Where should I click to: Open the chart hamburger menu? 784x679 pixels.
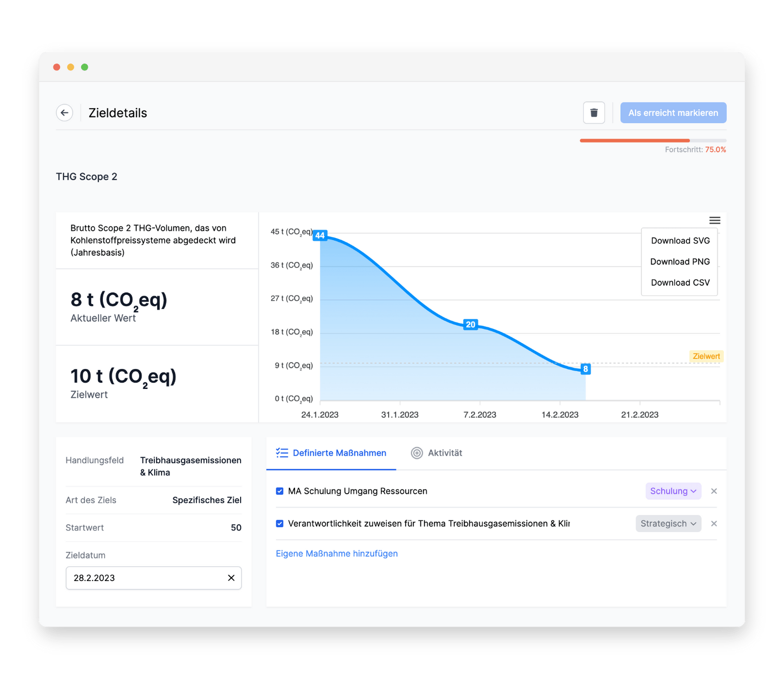pyautogui.click(x=714, y=220)
